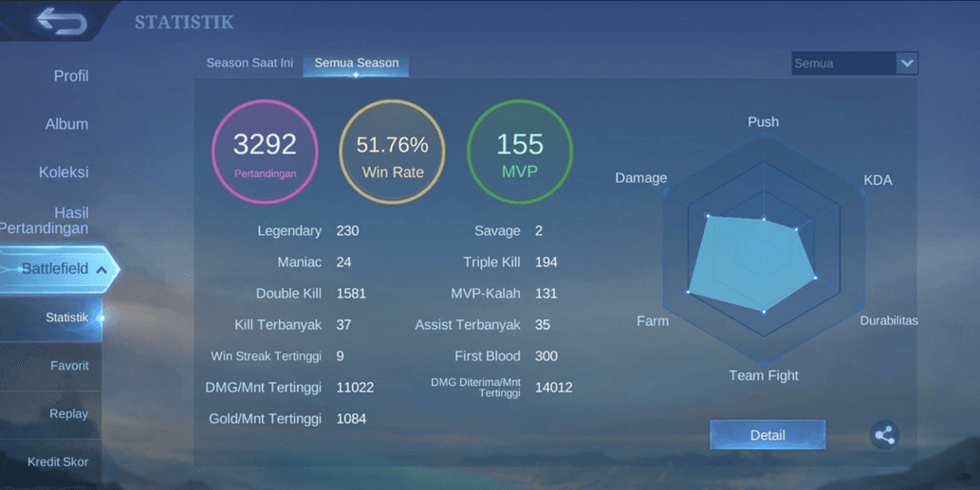Click the hexagon radar chart
Viewport: 980px width, 490px height.
coord(764,248)
